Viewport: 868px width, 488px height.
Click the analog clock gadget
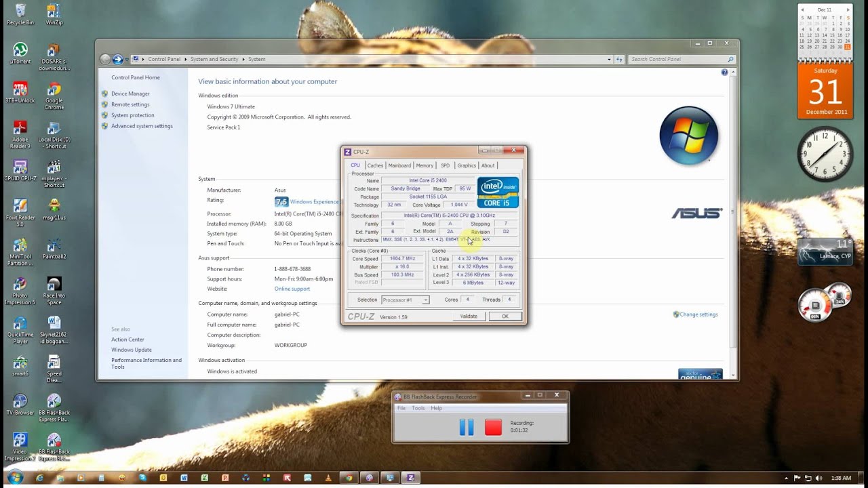point(825,154)
